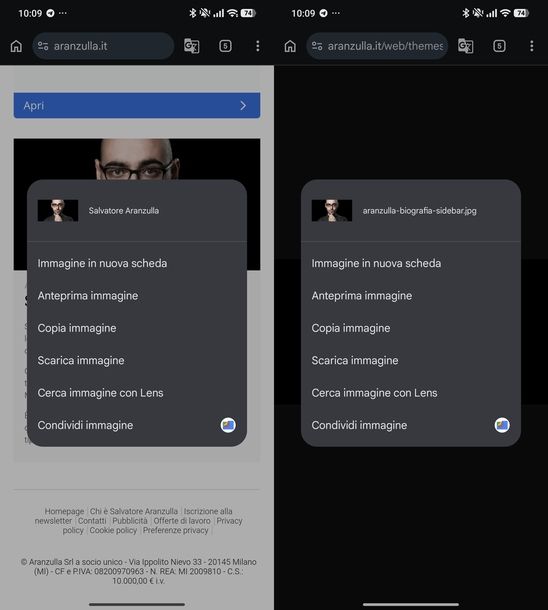This screenshot has height=610, width=548.
Task: Tap share app icon beside Condividi immagine, left menu
Action: point(228,425)
